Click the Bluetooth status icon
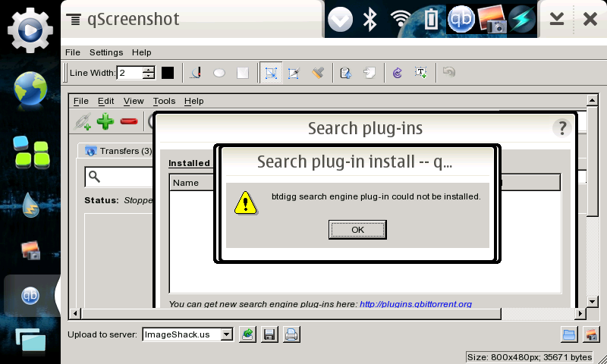 (370, 19)
